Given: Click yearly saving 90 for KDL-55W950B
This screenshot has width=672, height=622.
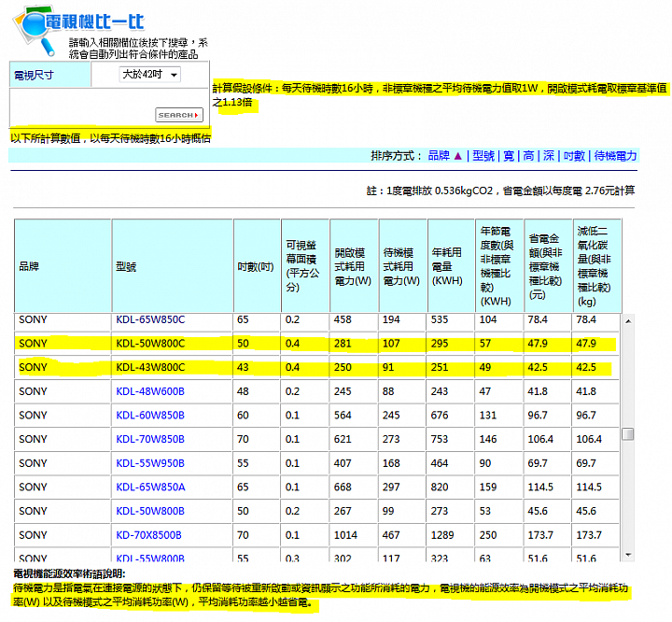Looking at the screenshot, I should [x=485, y=463].
